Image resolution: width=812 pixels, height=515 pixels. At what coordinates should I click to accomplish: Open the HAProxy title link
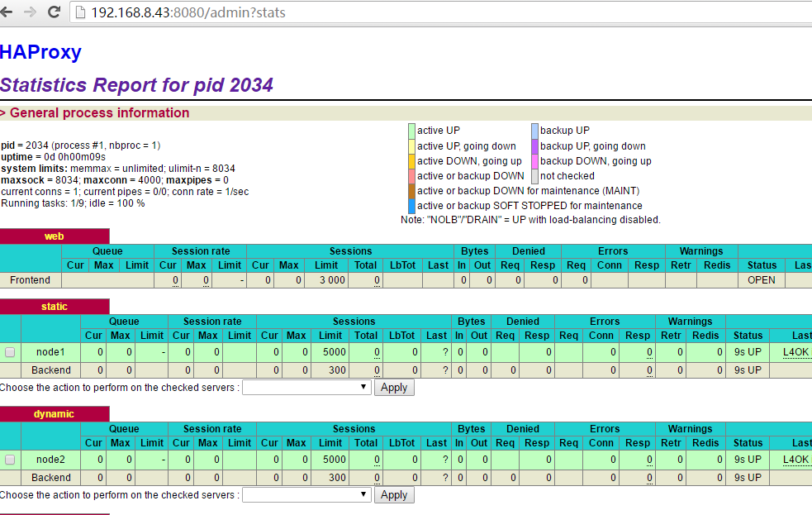point(41,52)
